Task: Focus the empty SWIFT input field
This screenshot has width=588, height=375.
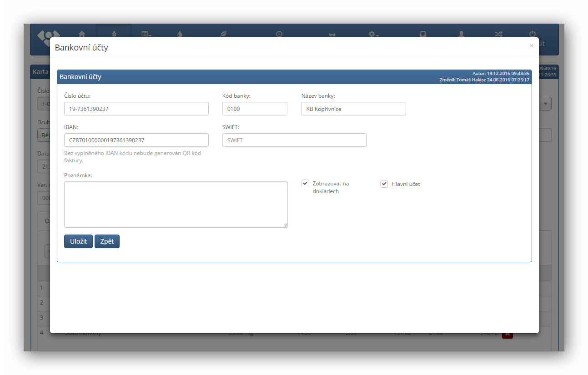Action: pos(294,140)
